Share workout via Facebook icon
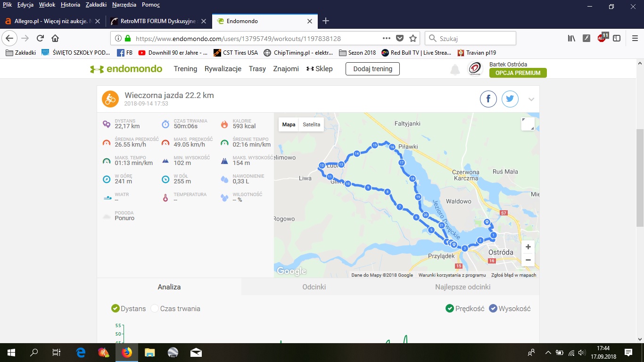The image size is (644, 362). point(488,99)
